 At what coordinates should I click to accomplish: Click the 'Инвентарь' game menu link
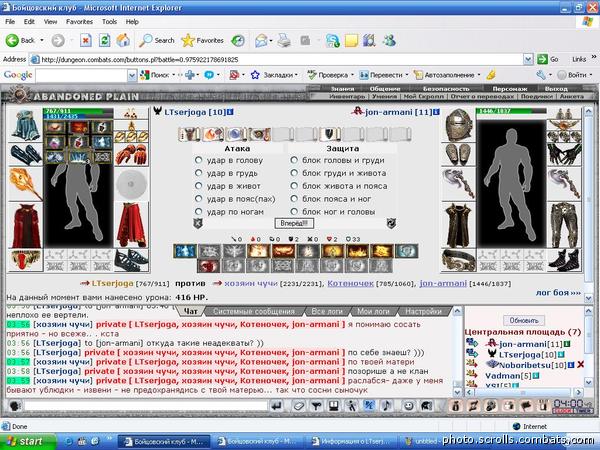pyautogui.click(x=347, y=96)
